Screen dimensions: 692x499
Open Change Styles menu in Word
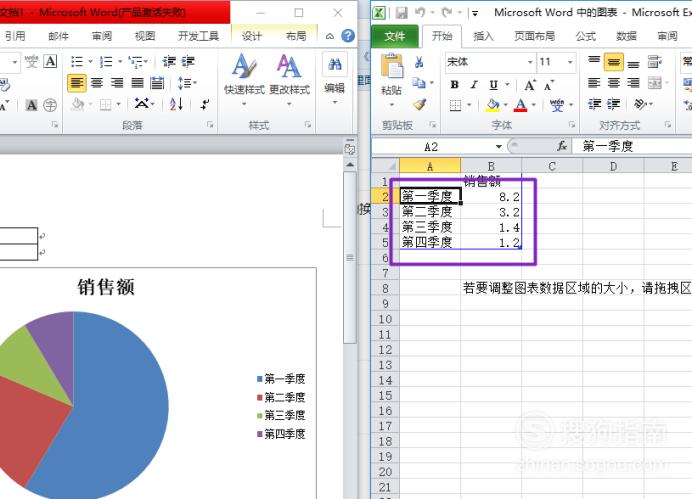(289, 79)
